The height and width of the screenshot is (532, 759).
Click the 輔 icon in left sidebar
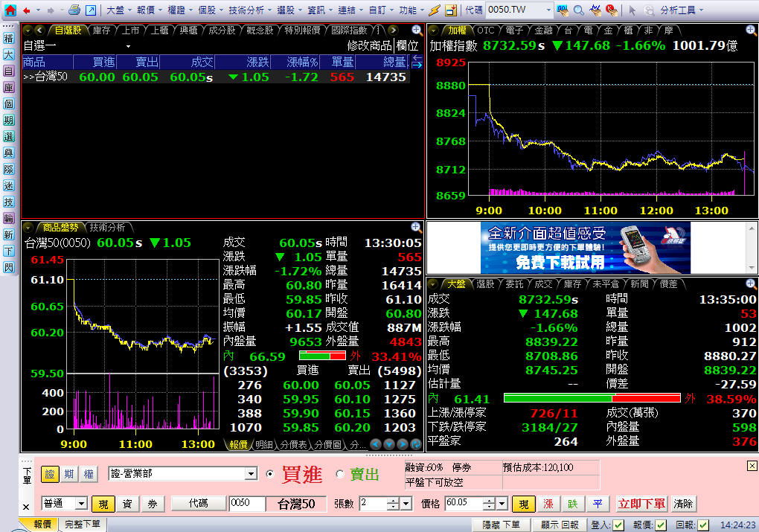pos(8,218)
